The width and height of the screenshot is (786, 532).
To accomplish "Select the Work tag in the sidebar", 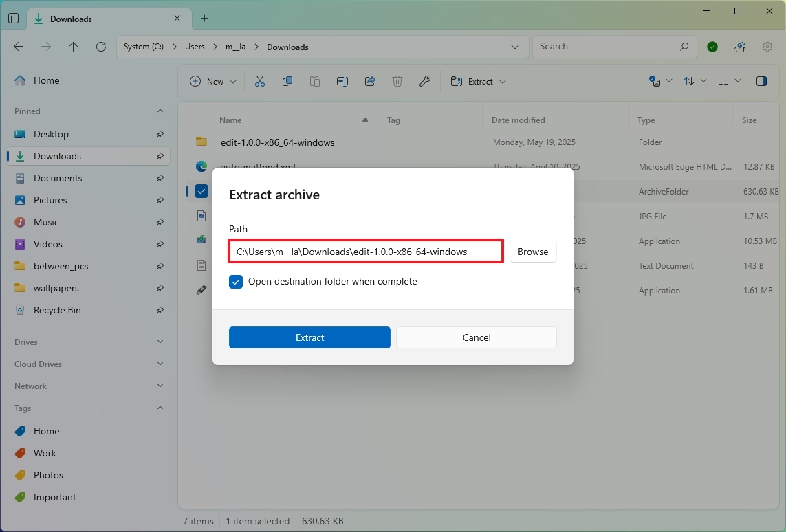I will [x=43, y=453].
